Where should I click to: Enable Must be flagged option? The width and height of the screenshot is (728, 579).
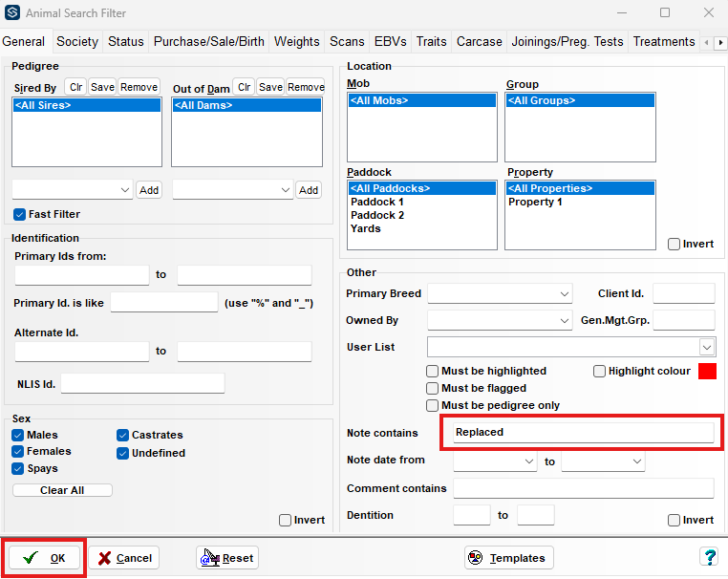tap(433, 388)
